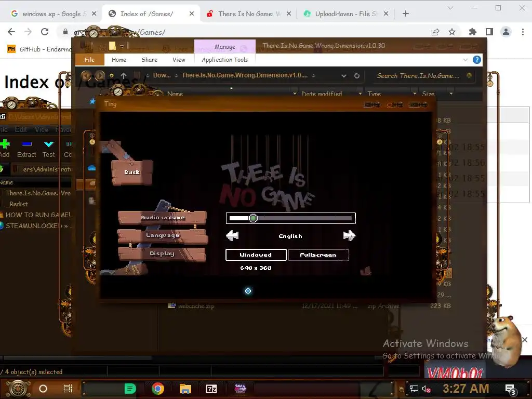Choose Windowed display mode

256,255
